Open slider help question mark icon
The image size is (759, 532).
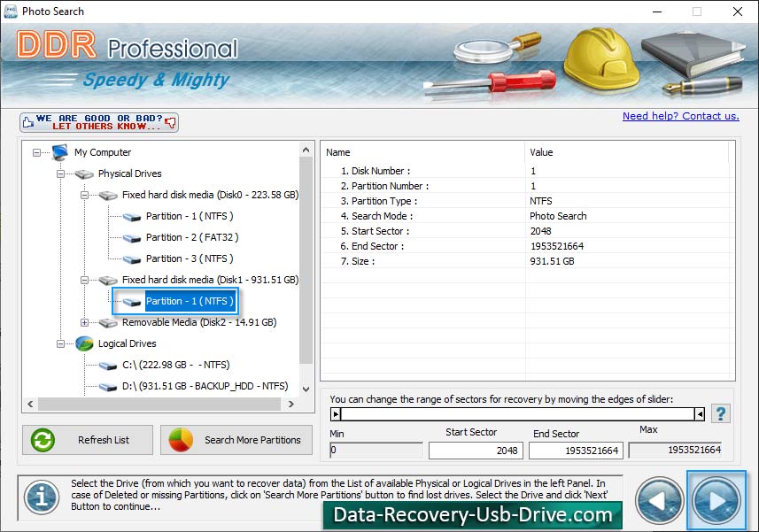[x=720, y=414]
